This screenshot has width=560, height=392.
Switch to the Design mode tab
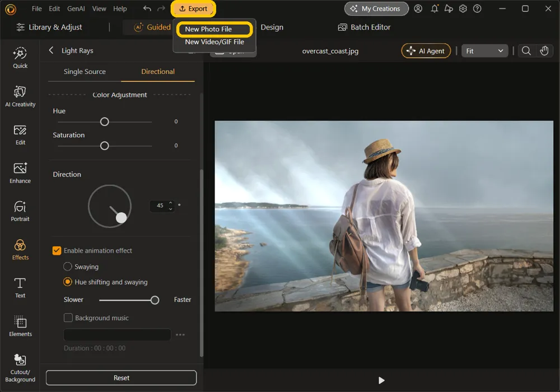click(272, 27)
